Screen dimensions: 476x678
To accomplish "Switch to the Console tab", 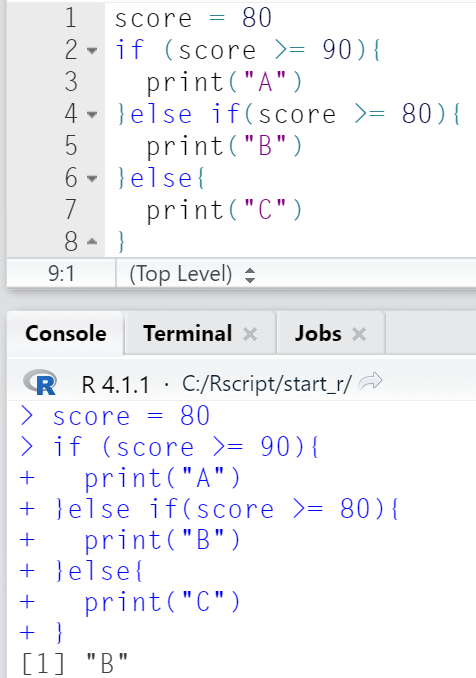I will click(66, 334).
